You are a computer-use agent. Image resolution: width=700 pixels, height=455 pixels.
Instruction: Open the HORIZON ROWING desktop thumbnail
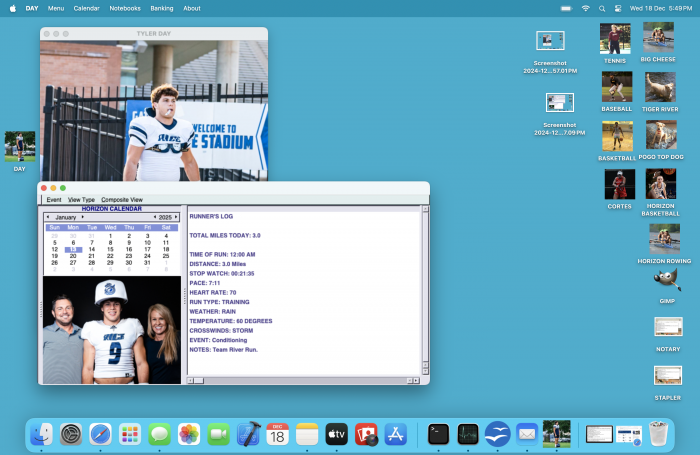[x=664, y=239]
